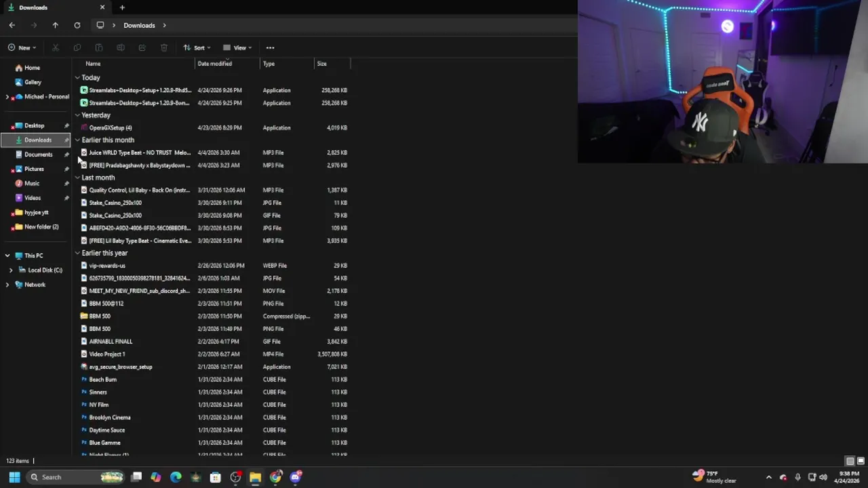The image size is (868, 488).
Task: Select the Downloads tab
Action: [58, 7]
